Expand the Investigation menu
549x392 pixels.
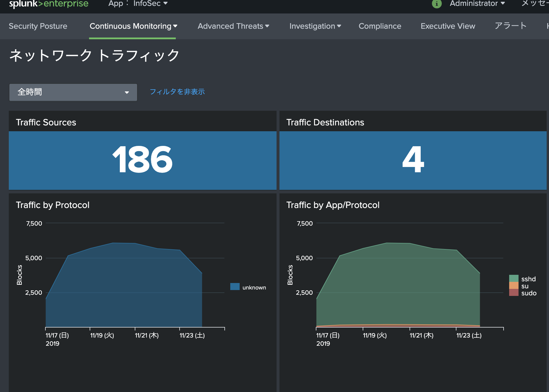pos(315,26)
